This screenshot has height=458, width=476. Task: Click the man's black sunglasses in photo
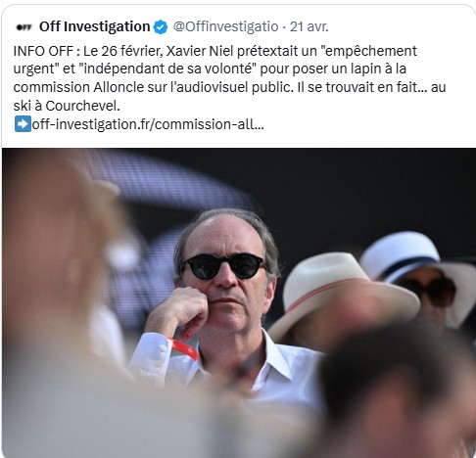point(225,266)
